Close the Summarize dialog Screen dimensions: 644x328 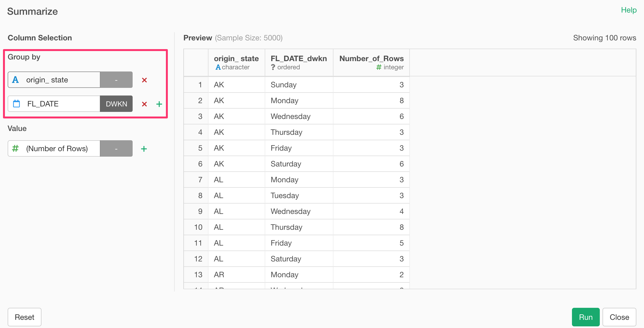click(619, 317)
